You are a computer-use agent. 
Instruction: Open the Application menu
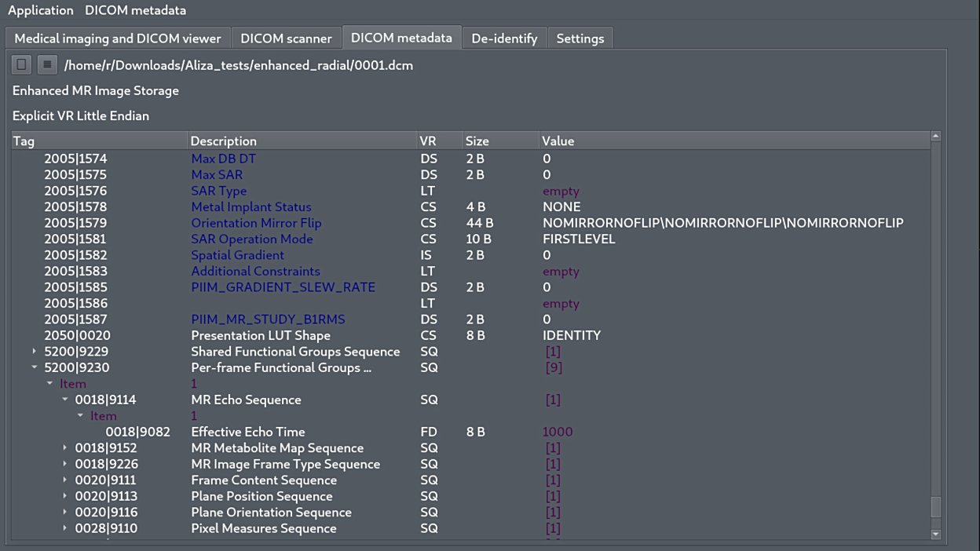point(40,10)
